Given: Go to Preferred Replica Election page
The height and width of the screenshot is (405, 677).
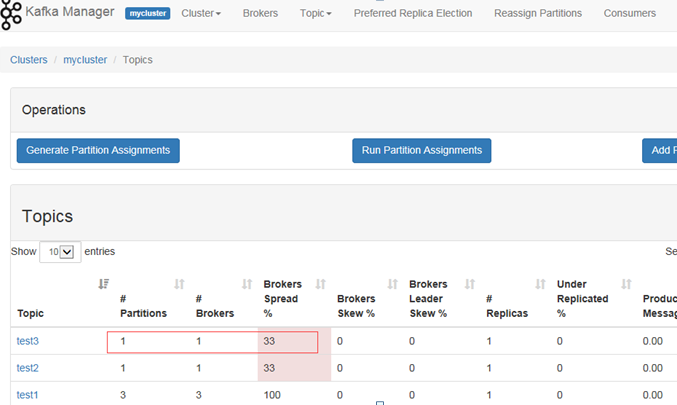Looking at the screenshot, I should (413, 13).
